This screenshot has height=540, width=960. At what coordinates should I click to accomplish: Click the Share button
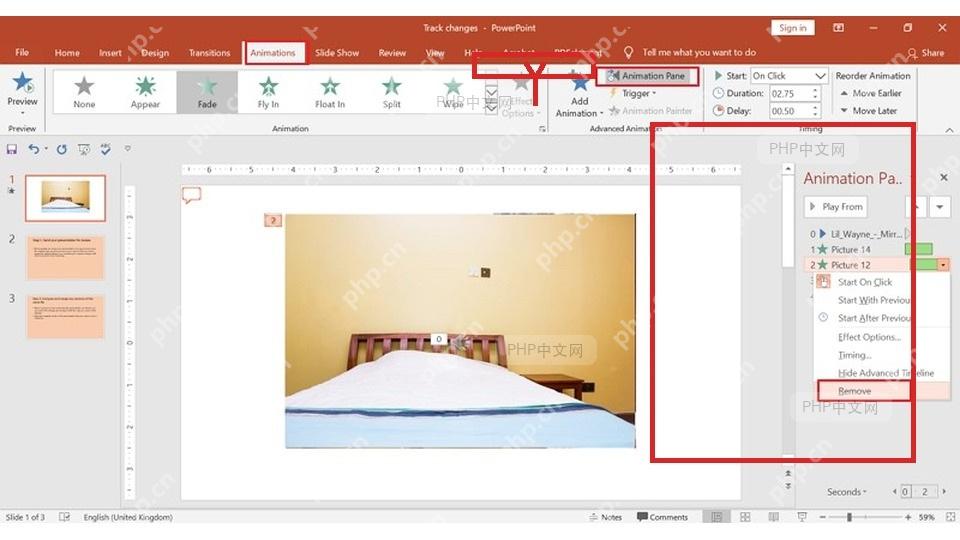tap(926, 53)
